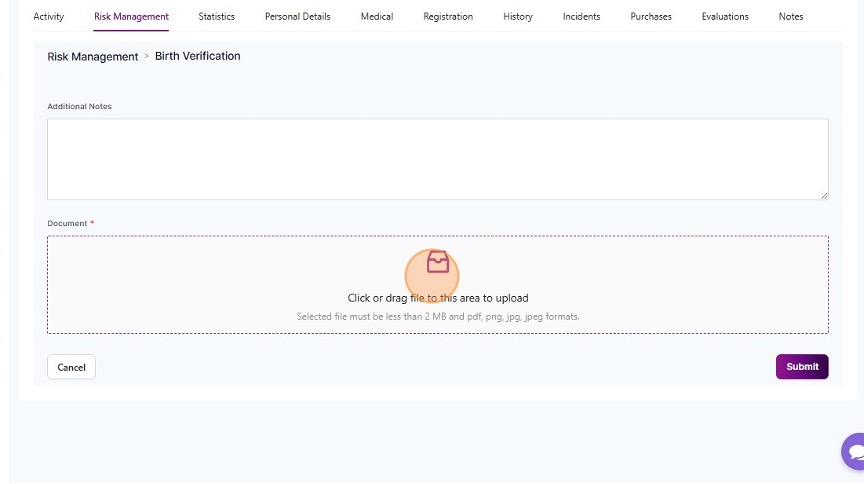Click the Birth Verification breadcrumb text

coord(197,56)
